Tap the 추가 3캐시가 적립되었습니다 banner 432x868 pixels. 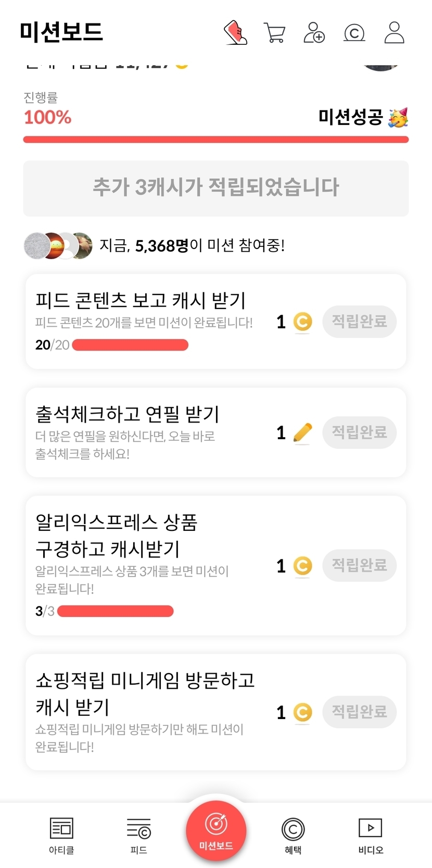pos(216,188)
